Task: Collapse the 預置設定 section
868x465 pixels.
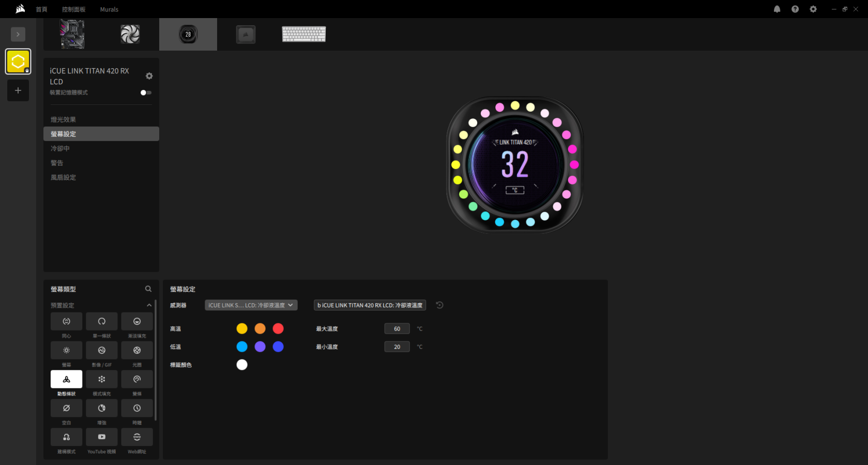Action: click(149, 305)
